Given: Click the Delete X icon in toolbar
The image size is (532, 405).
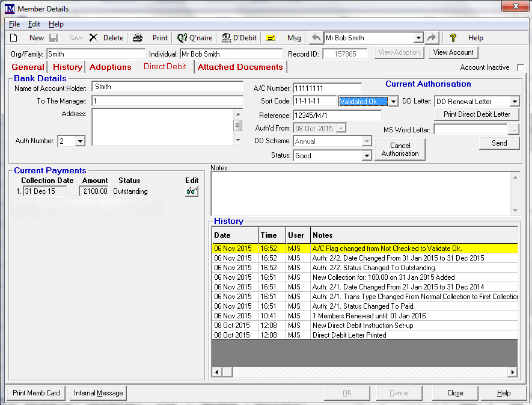Looking at the screenshot, I should tap(93, 38).
